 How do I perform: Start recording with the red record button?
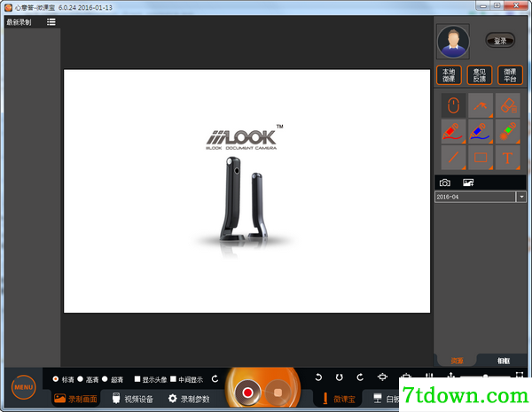(247, 393)
